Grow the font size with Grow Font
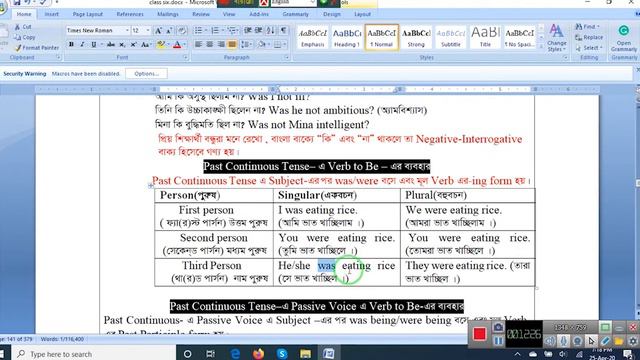 tap(158, 31)
